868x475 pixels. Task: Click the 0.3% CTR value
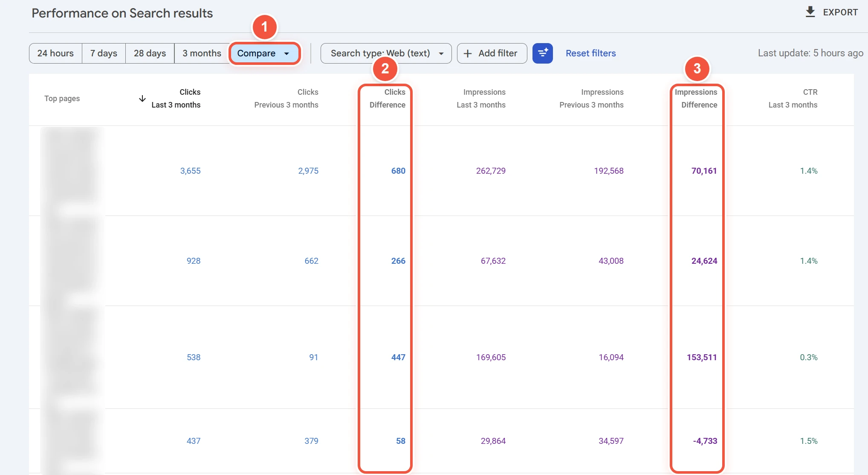[x=809, y=357]
